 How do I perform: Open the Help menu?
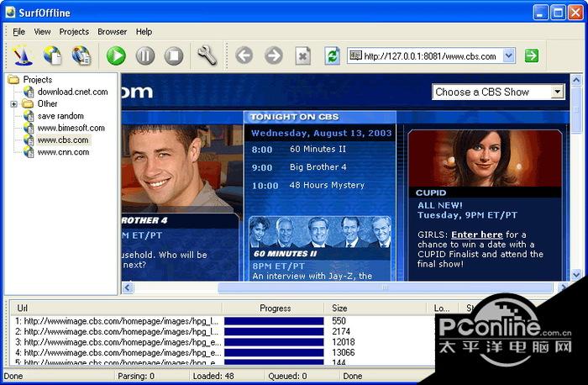(144, 31)
